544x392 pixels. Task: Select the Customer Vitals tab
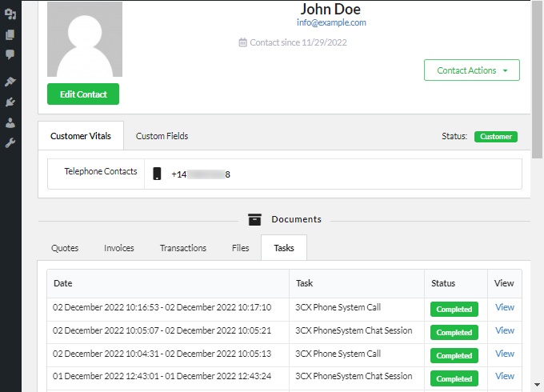point(81,136)
